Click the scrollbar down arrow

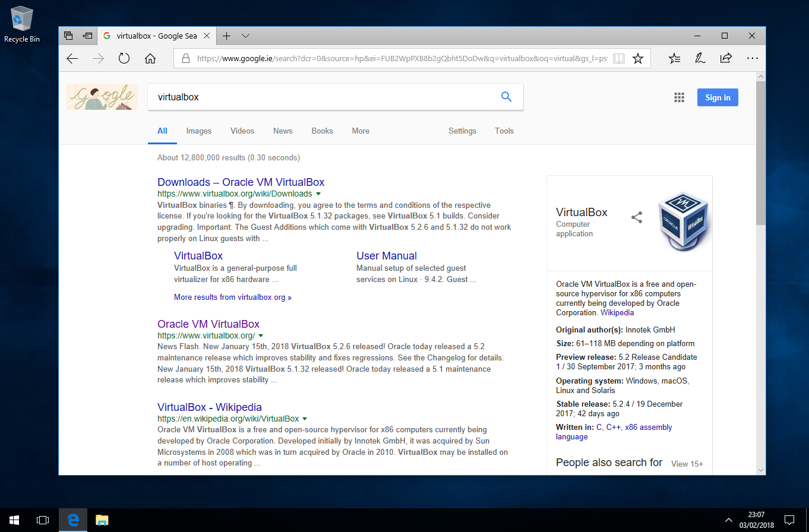pos(760,470)
